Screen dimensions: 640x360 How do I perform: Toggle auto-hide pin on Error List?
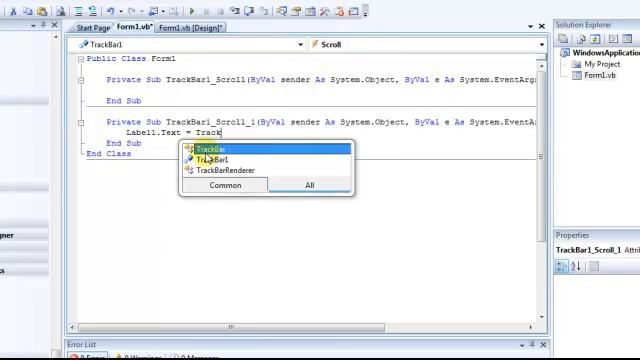[532, 345]
